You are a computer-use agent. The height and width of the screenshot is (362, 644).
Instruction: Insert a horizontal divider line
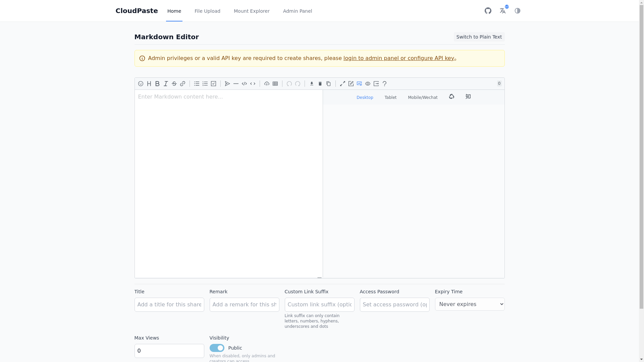pos(236,84)
